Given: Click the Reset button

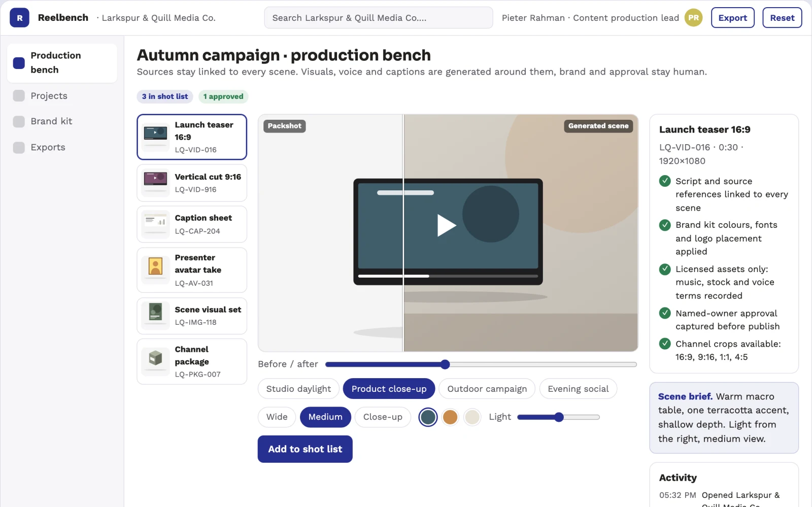Looking at the screenshot, I should pyautogui.click(x=782, y=18).
